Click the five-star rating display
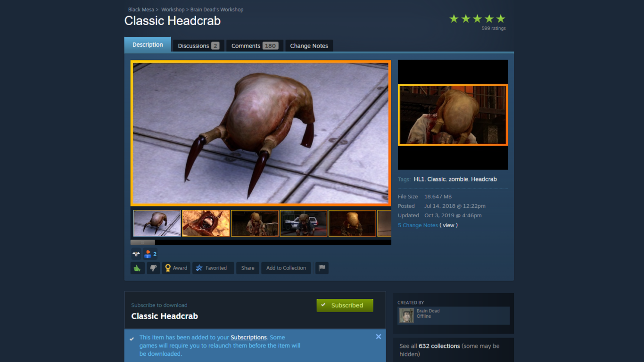Image resolution: width=644 pixels, height=362 pixels. tap(477, 19)
